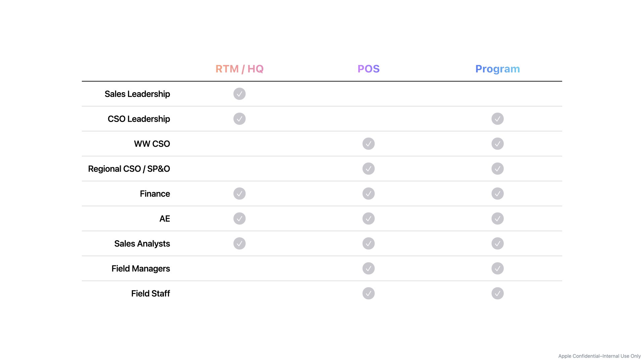Screen dimensions: 644x362
Task: Click the Finance RTM / HQ checkmark
Action: (x=239, y=194)
